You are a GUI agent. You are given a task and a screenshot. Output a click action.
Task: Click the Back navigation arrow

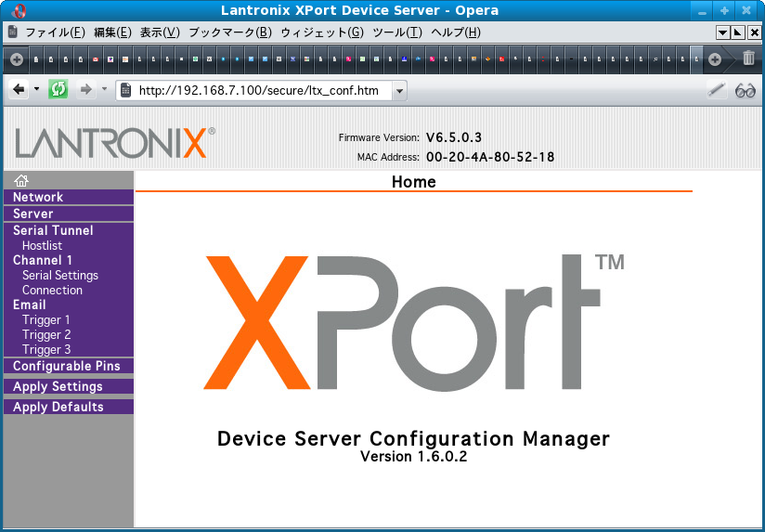coord(18,89)
